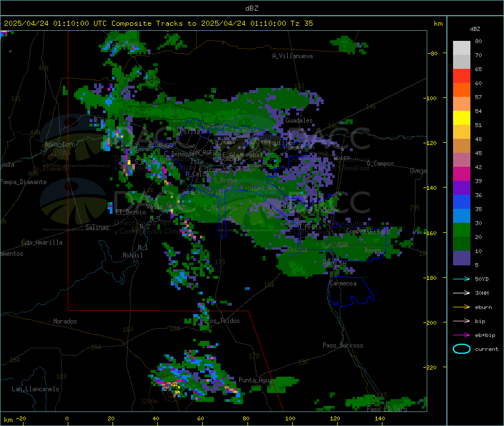Click the Cda_Amarilla map label

pyautogui.click(x=42, y=242)
